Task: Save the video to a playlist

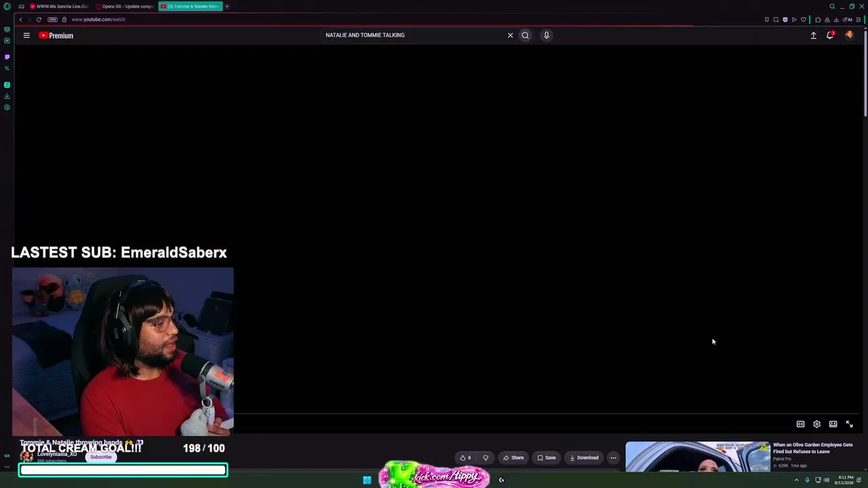Action: point(547,457)
